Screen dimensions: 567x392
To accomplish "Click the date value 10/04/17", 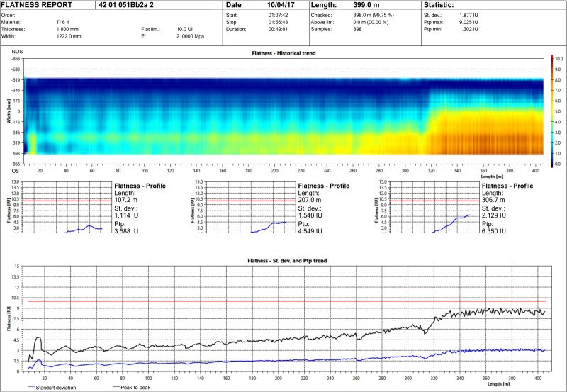I will (277, 5).
